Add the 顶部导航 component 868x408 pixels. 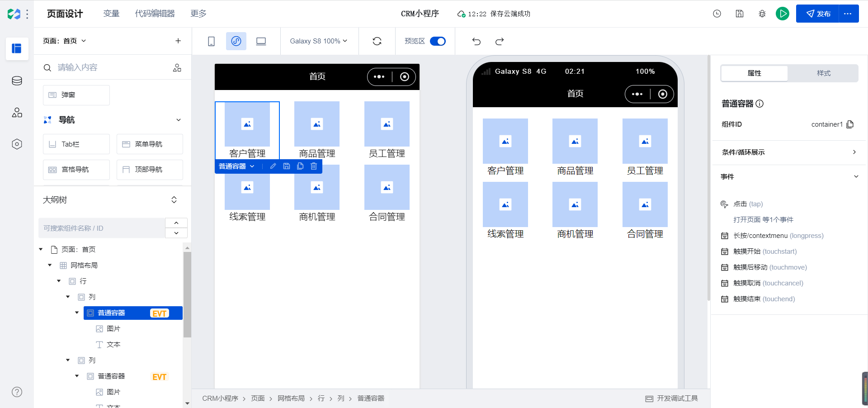[x=150, y=170]
